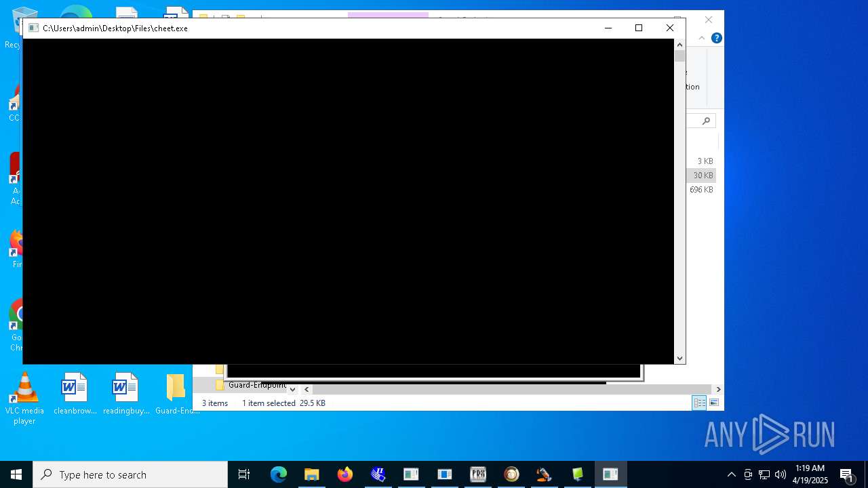868x488 pixels.
Task: Open the volume control tray icon
Action: (781, 474)
